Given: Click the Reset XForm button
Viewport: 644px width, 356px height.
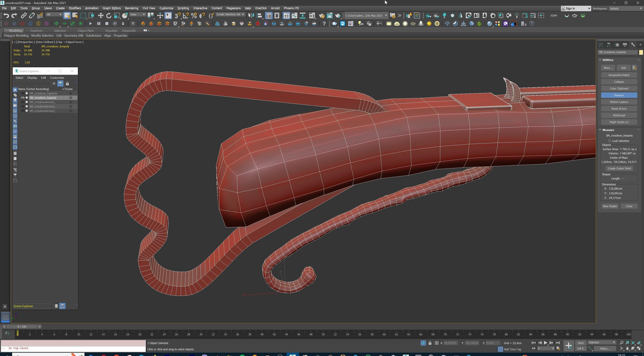Looking at the screenshot, I should pos(619,109).
